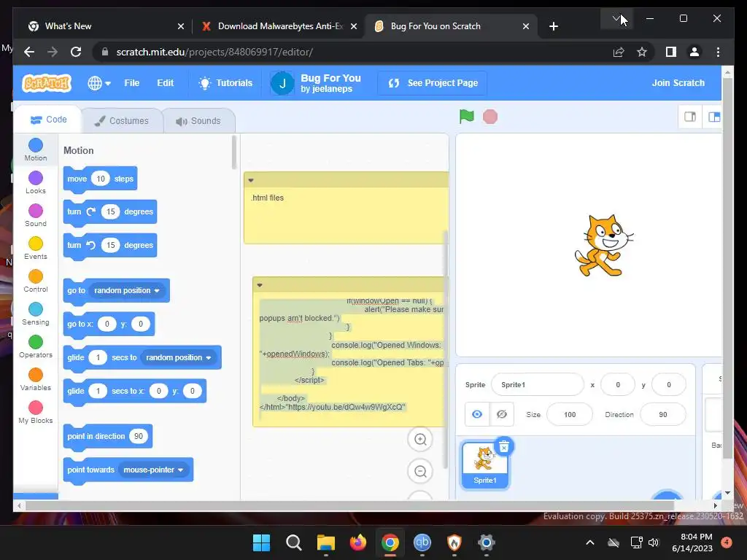Toggle the browser side panel
Image resolution: width=747 pixels, height=560 pixels.
[671, 52]
